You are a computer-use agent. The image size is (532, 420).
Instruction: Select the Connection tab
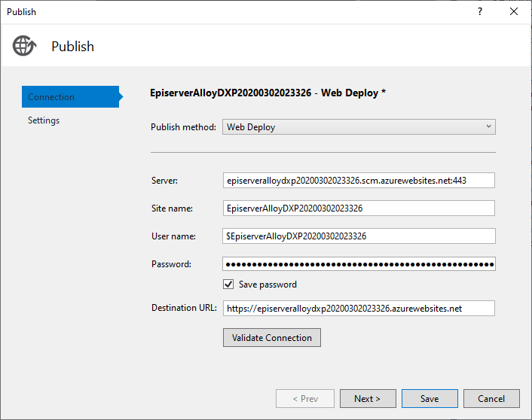click(x=71, y=96)
